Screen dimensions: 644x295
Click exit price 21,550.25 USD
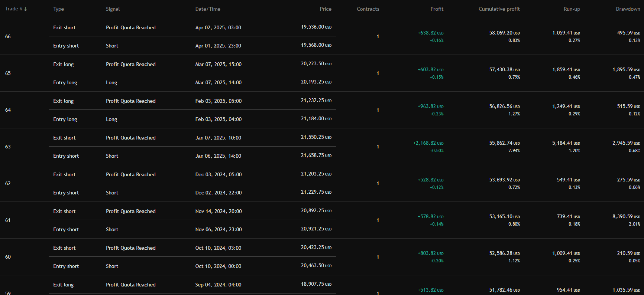[x=316, y=137]
